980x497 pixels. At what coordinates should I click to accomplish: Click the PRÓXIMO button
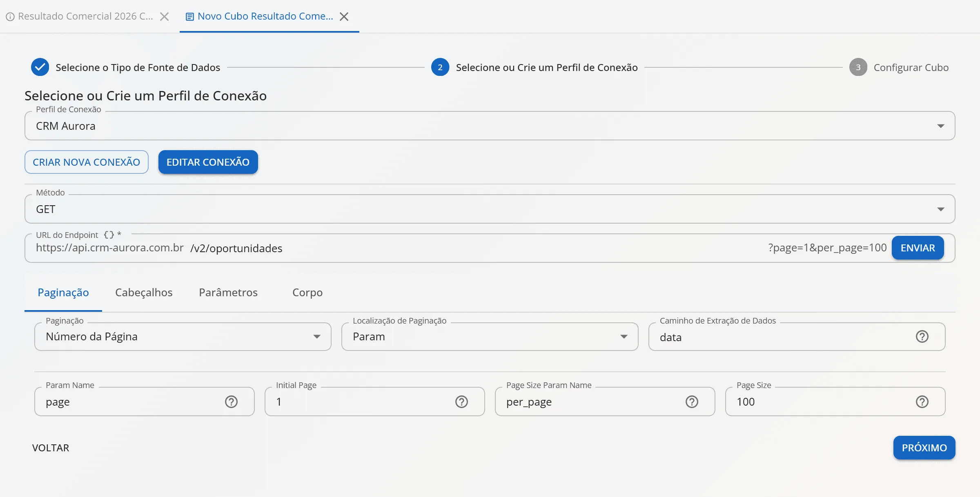924,448
